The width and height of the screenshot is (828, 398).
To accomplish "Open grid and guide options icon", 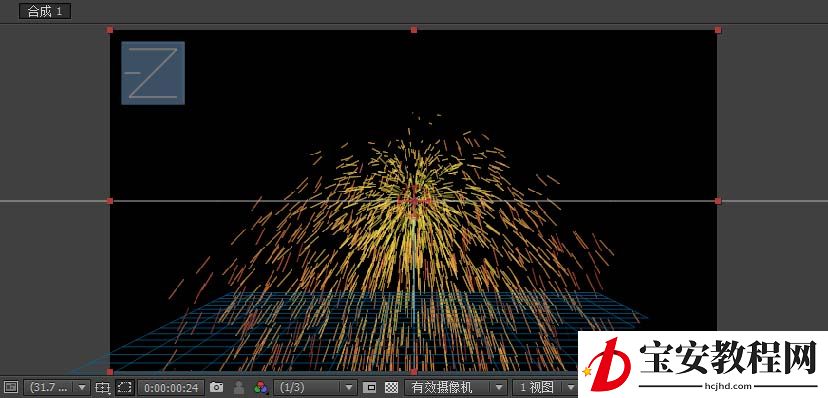I will click(103, 387).
